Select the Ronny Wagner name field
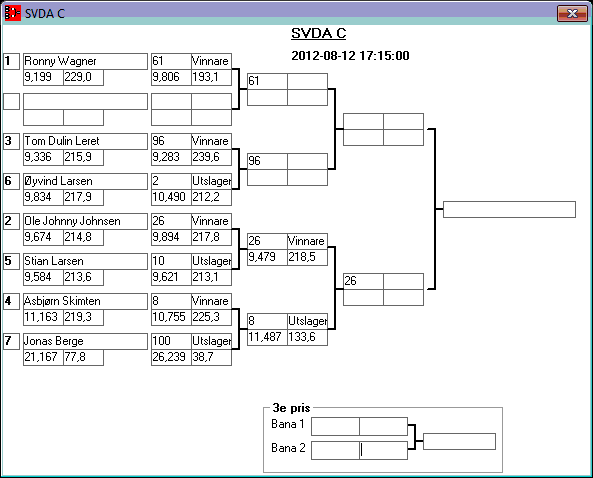This screenshot has width=593, height=478. tap(85, 61)
